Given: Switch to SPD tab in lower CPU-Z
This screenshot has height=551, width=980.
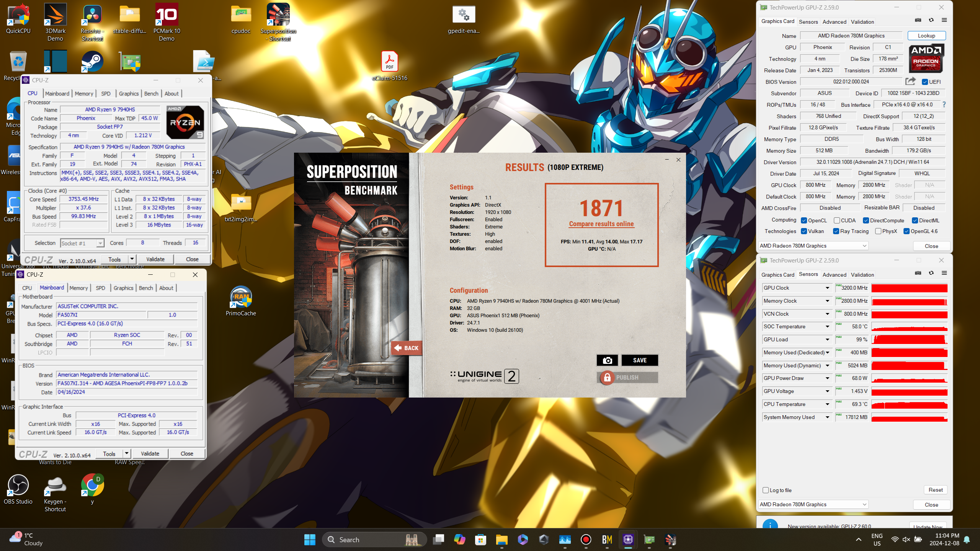Looking at the screenshot, I should click(100, 288).
